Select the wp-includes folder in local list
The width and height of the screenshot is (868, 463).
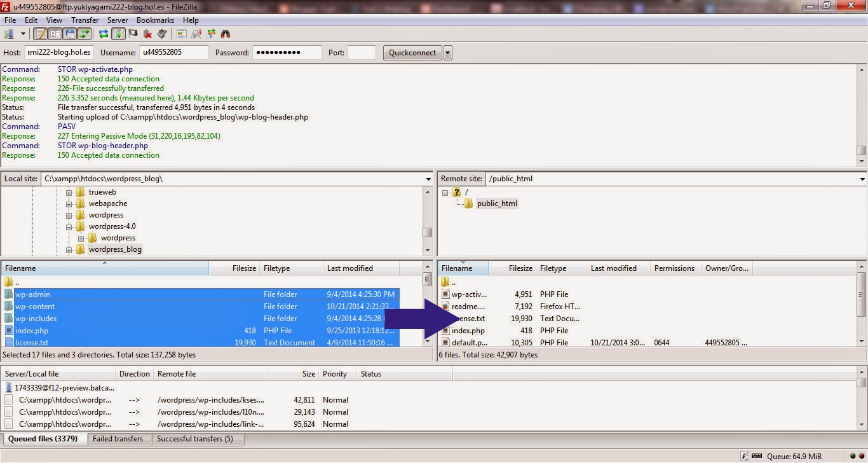coord(201,319)
